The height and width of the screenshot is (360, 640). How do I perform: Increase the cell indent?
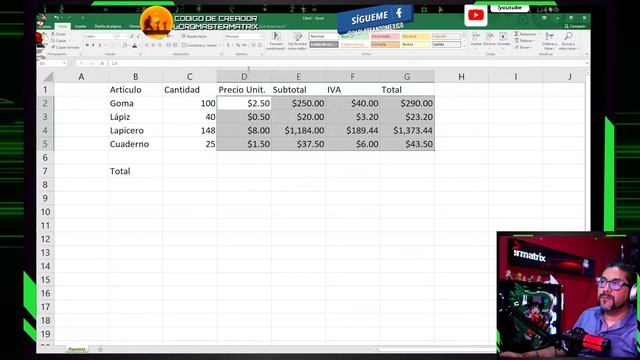175,45
